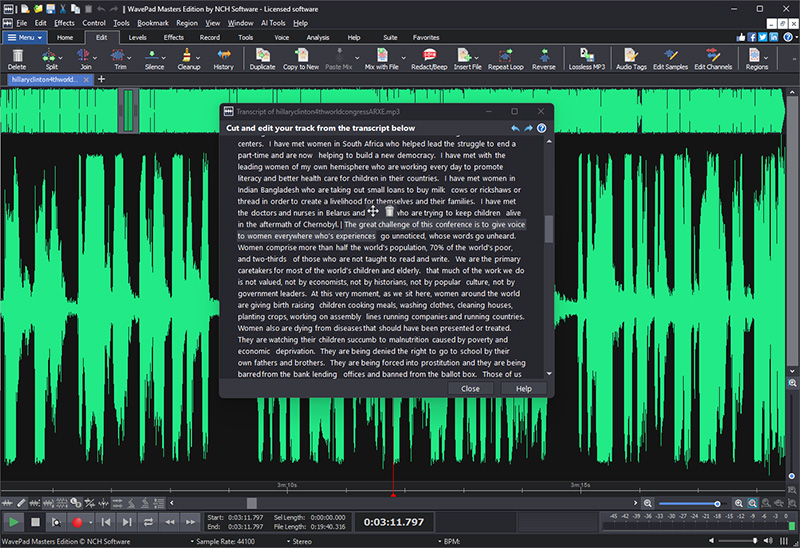Open the Join dropdown arrow

tap(95, 58)
